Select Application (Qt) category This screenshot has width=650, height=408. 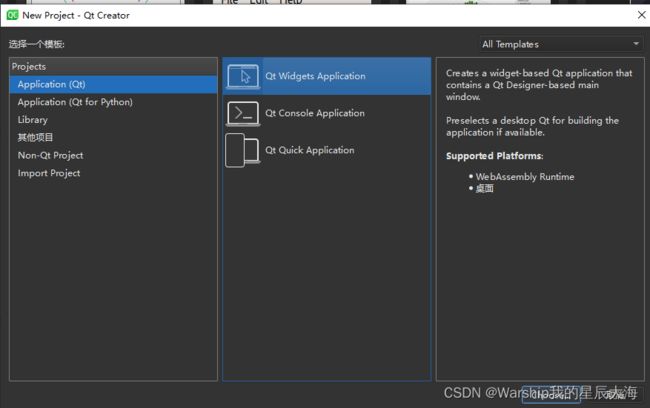click(x=113, y=84)
